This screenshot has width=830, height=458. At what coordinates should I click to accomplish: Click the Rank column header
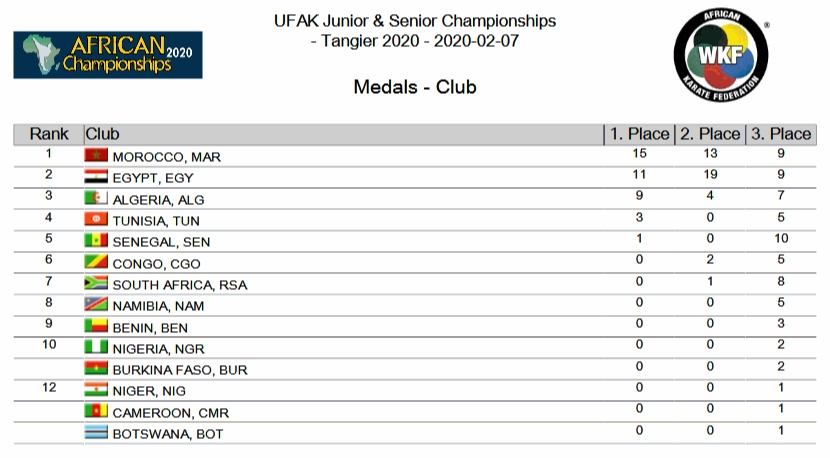click(49, 134)
